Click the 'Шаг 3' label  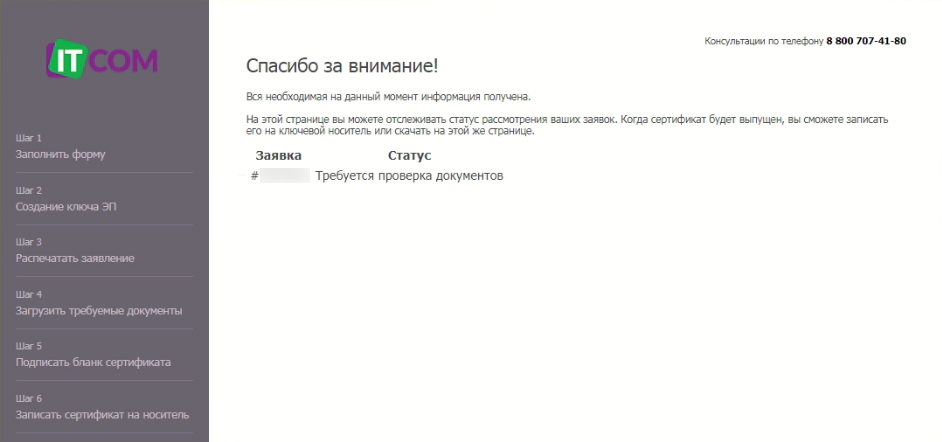[29, 242]
